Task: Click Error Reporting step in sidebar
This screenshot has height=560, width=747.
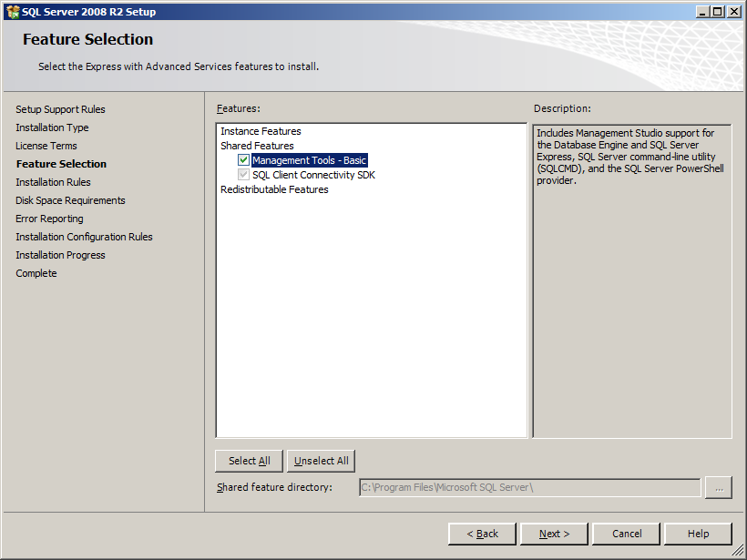Action: [49, 219]
